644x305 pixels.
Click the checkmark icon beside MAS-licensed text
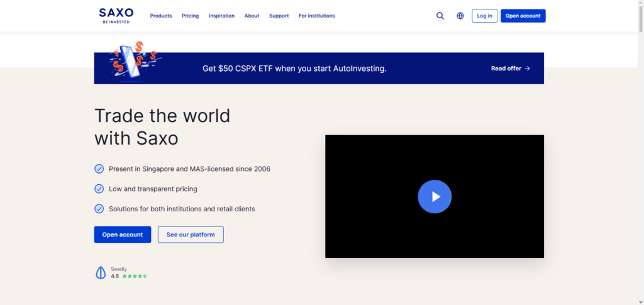click(x=99, y=169)
